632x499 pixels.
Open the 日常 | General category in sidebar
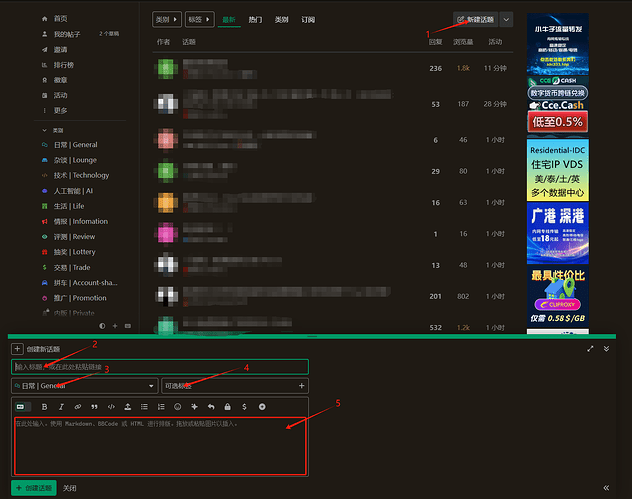[75, 145]
